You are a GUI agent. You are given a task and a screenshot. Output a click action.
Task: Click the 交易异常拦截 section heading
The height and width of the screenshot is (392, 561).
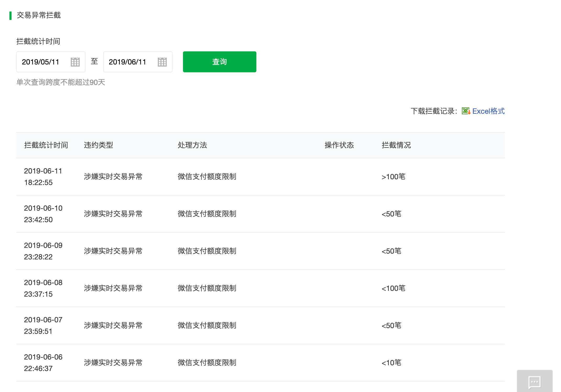39,15
